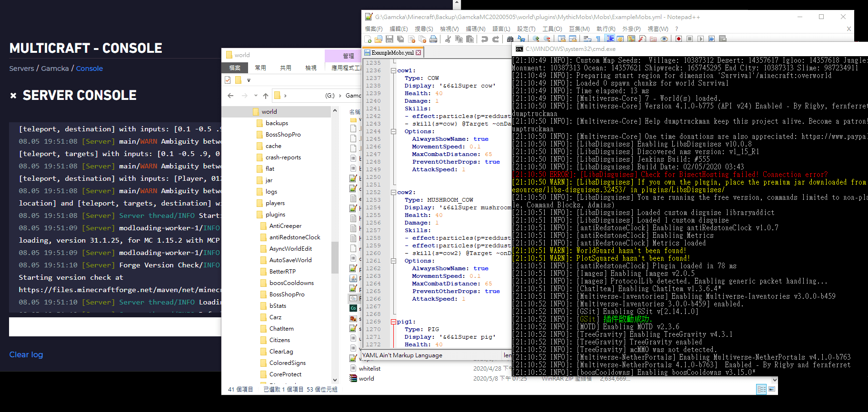The width and height of the screenshot is (868, 412).
Task: Collapse the pig1 fold block in editor margin
Action: (394, 322)
